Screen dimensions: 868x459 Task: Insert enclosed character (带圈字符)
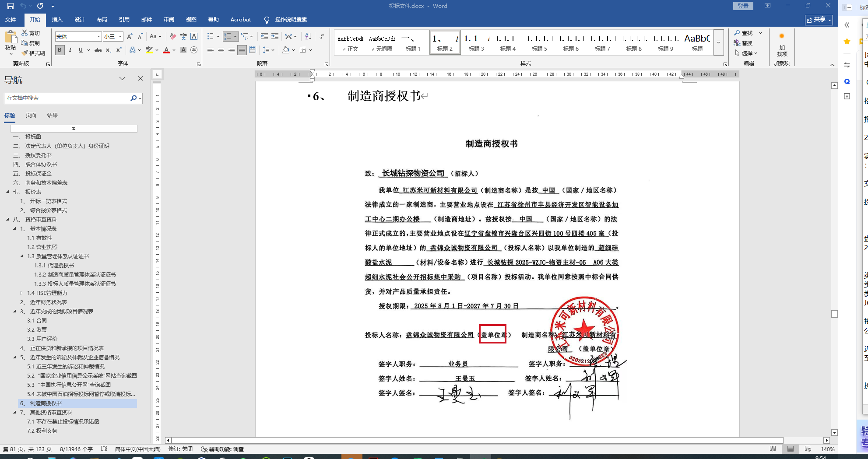click(194, 50)
